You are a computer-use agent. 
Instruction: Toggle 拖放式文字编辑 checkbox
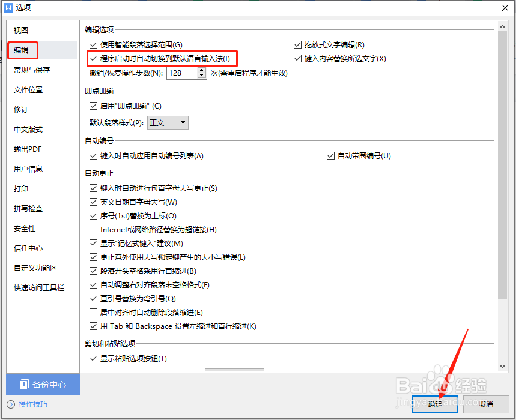tap(297, 44)
